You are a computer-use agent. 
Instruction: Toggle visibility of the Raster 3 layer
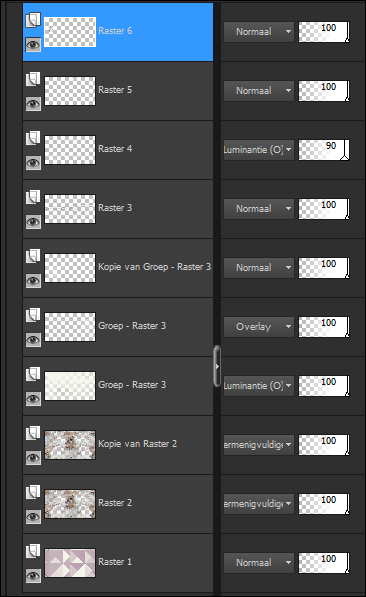click(33, 222)
